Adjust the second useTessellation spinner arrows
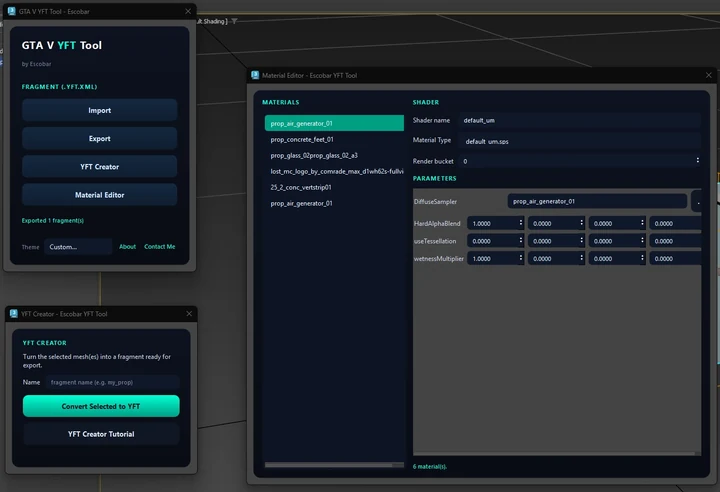The width and height of the screenshot is (720, 492). (x=581, y=240)
